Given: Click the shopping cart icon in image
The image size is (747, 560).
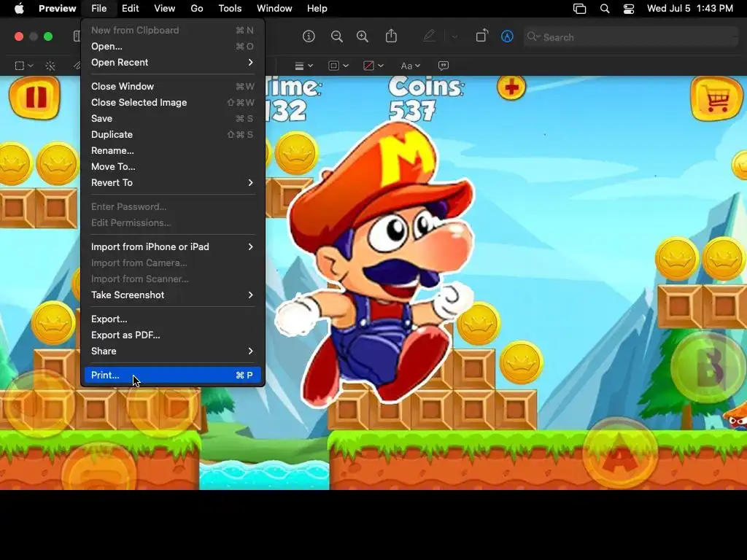Looking at the screenshot, I should click(716, 98).
